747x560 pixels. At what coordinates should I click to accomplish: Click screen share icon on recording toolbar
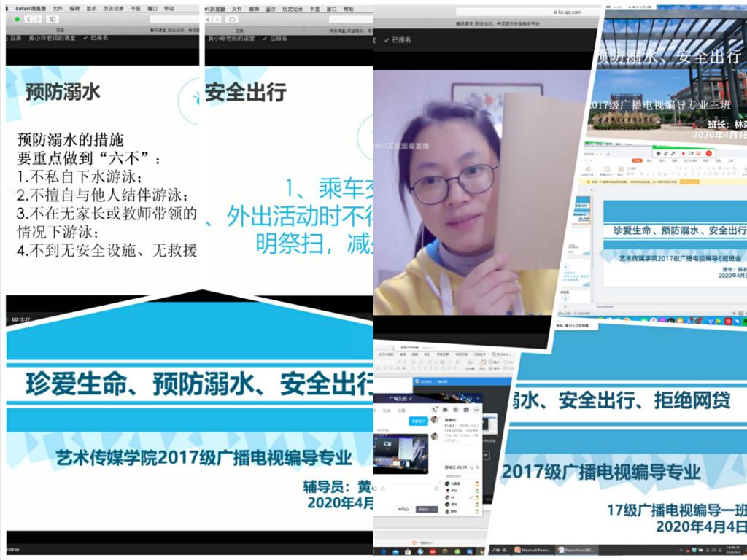tap(700, 154)
